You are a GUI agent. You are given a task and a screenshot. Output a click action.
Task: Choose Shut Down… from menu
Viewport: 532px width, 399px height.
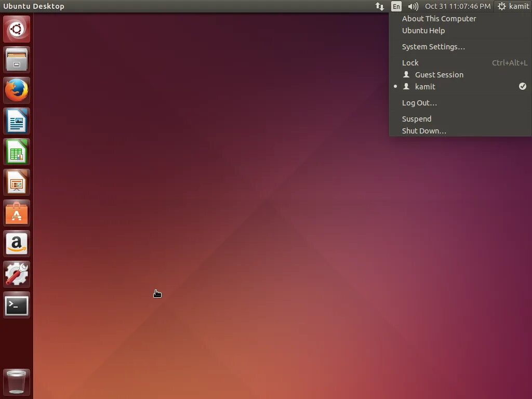pos(460,130)
